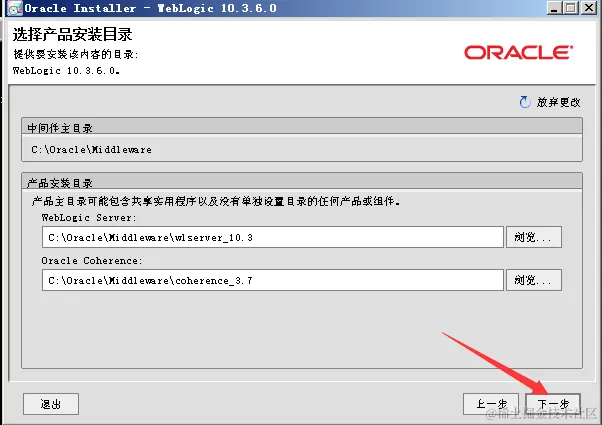Click the 产品主目录可能包含共享实用程序 description text
The width and height of the screenshot is (602, 425).
pos(216,201)
